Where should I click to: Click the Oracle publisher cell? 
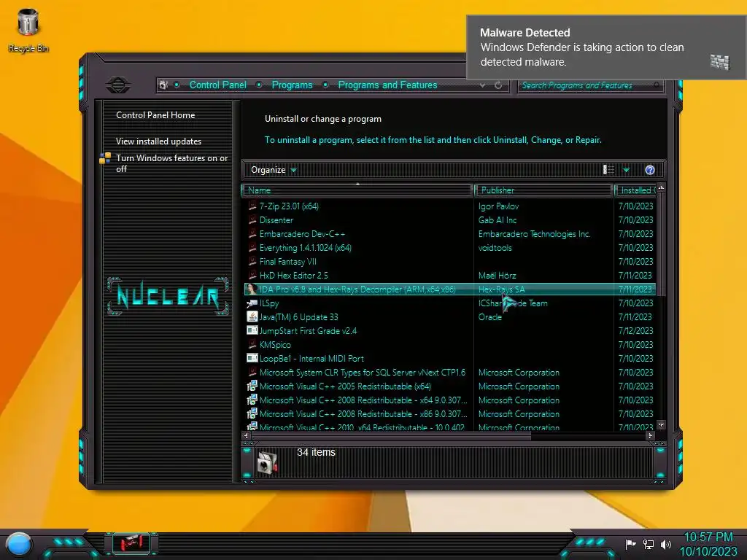click(x=489, y=316)
